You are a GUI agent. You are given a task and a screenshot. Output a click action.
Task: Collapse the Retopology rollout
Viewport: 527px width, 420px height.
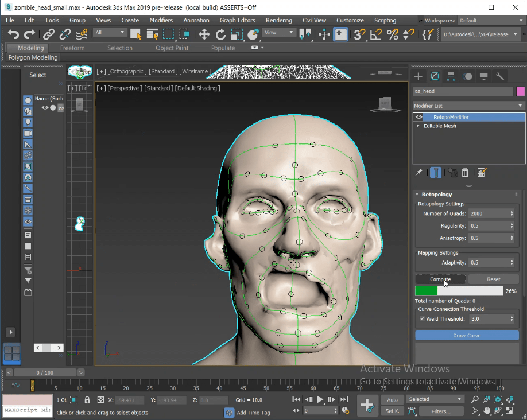click(x=417, y=195)
